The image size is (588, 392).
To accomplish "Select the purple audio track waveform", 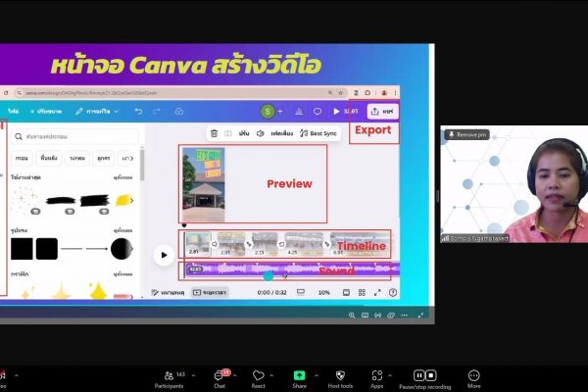I will 292,269.
